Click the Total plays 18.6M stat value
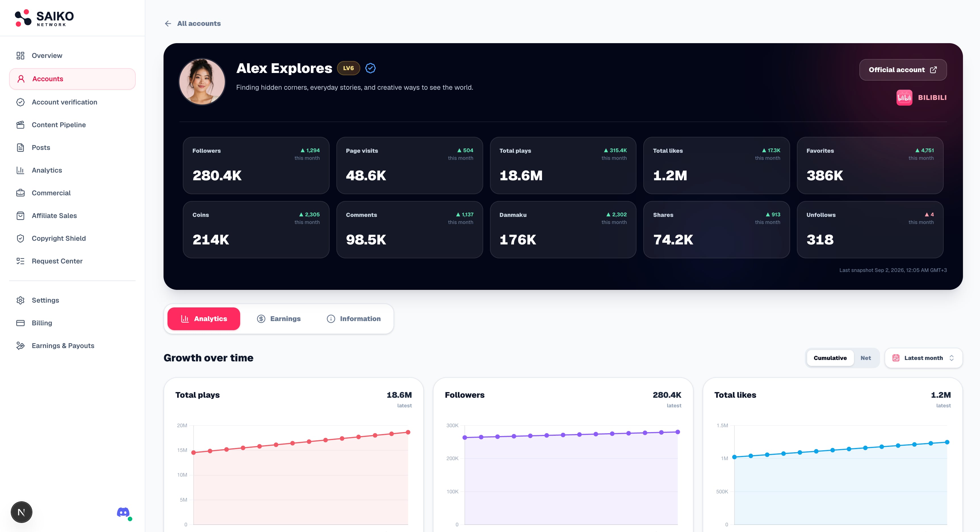Image resolution: width=980 pixels, height=532 pixels. 521,175
